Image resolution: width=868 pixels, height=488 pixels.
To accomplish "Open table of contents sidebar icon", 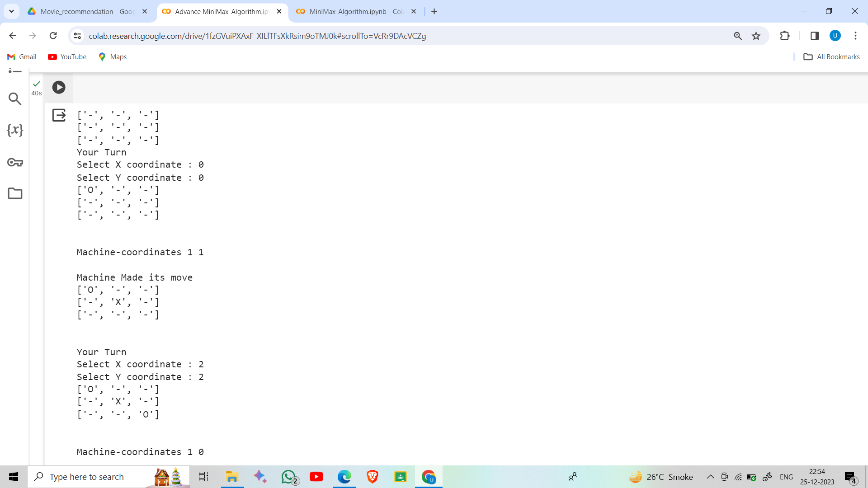I will click(15, 71).
